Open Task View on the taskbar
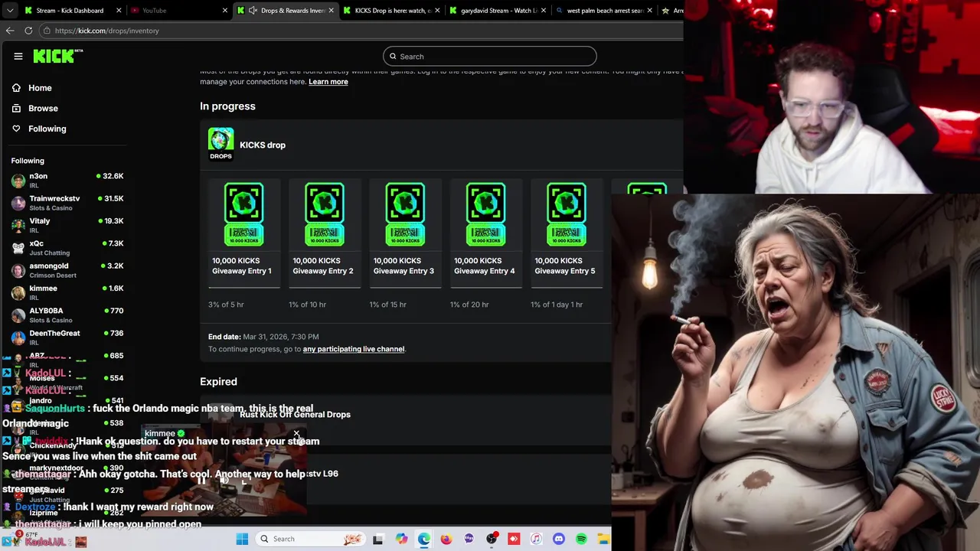The height and width of the screenshot is (551, 980). point(377,540)
